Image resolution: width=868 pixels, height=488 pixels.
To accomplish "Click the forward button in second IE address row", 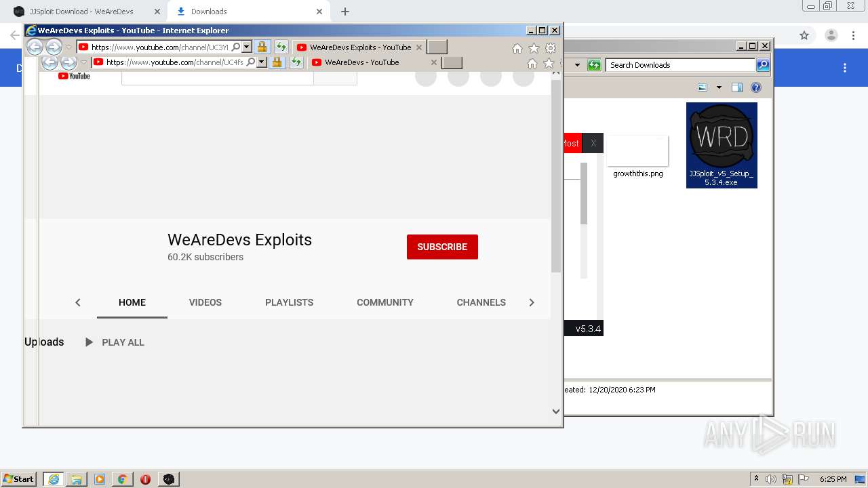I will click(68, 62).
